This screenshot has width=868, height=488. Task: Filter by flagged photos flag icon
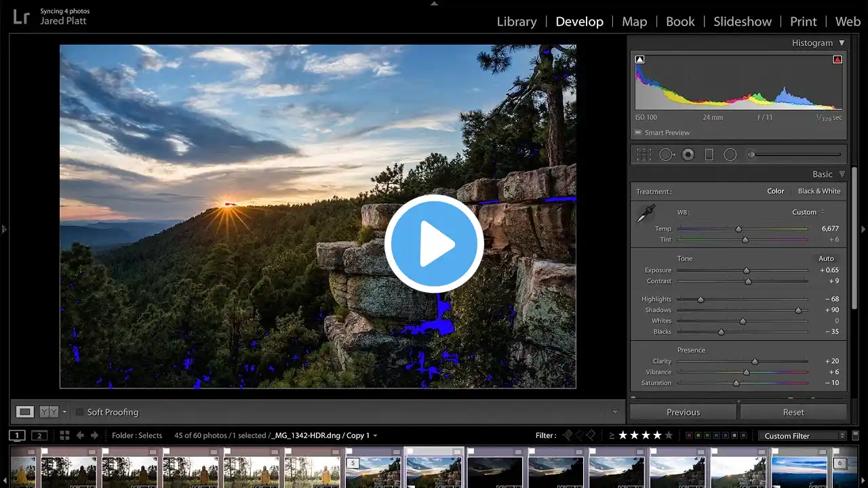tap(568, 435)
